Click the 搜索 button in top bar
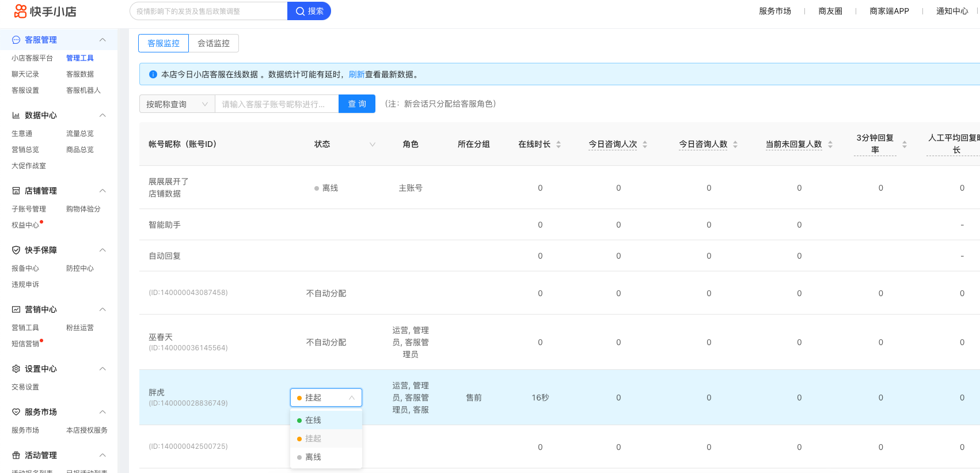980x473 pixels. 309,11
